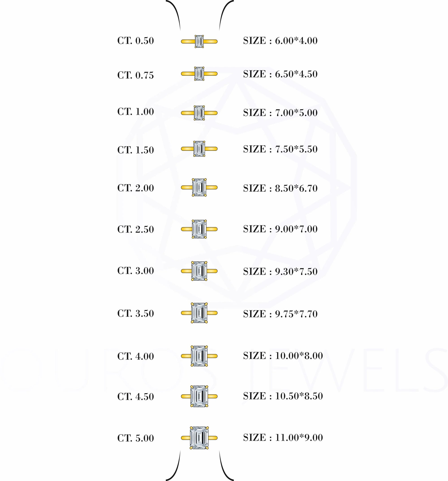
Task: Click the 0.75 carat ring illustration
Action: click(x=199, y=73)
